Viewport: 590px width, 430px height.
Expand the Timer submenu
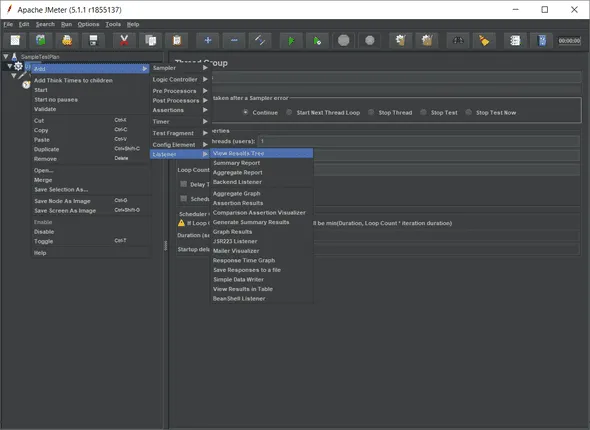coord(180,122)
